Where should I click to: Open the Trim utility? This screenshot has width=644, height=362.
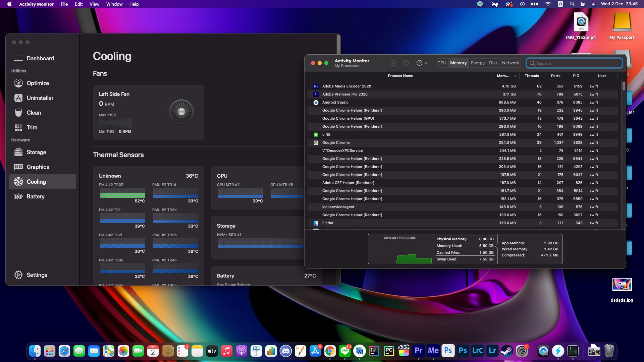(x=42, y=127)
